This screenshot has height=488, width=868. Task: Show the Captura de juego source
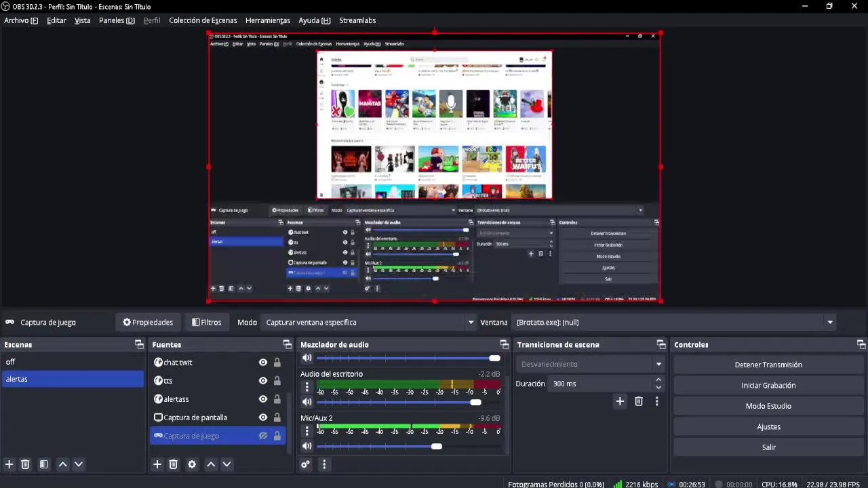263,436
